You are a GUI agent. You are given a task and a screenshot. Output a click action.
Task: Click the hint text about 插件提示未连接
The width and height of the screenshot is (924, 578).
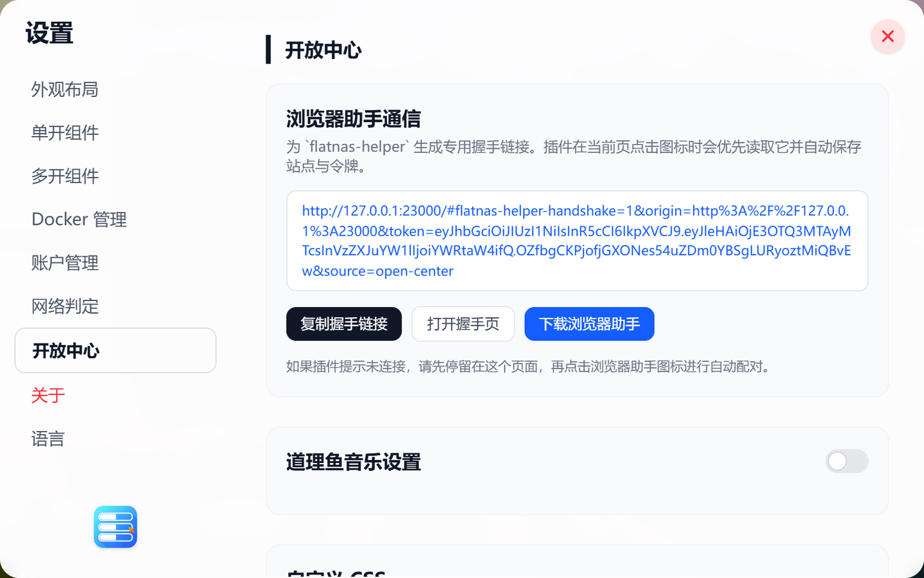[530, 367]
